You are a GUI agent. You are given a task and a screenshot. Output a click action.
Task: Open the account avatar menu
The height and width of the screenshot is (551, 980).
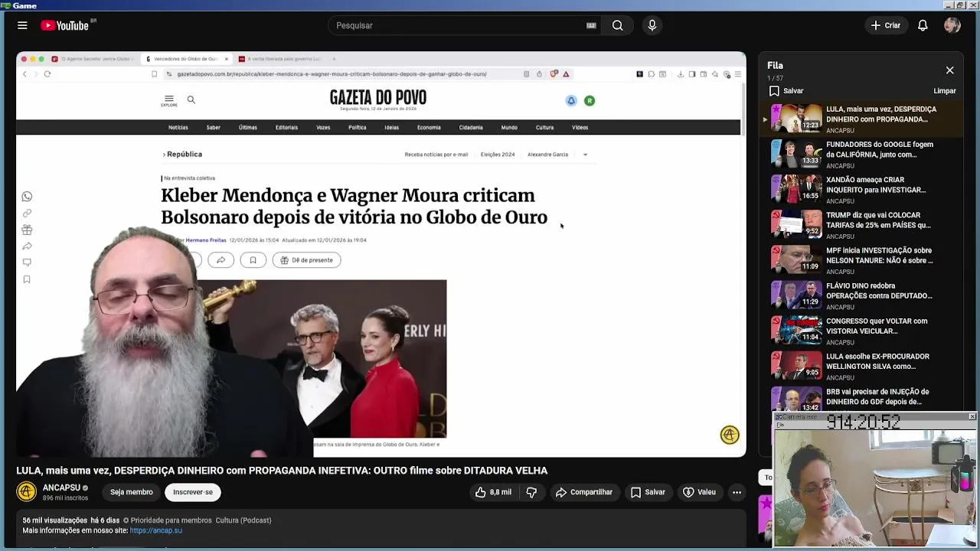pos(952,25)
